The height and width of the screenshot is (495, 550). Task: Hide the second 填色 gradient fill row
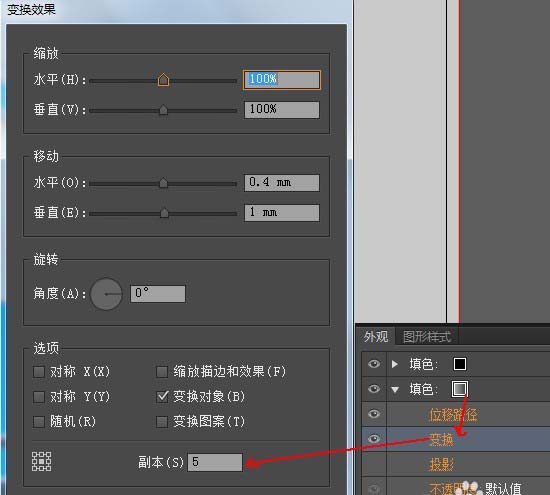pyautogui.click(x=374, y=389)
